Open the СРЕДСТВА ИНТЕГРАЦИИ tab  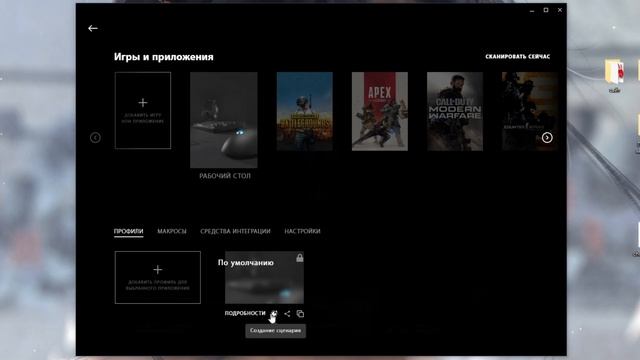pos(235,231)
